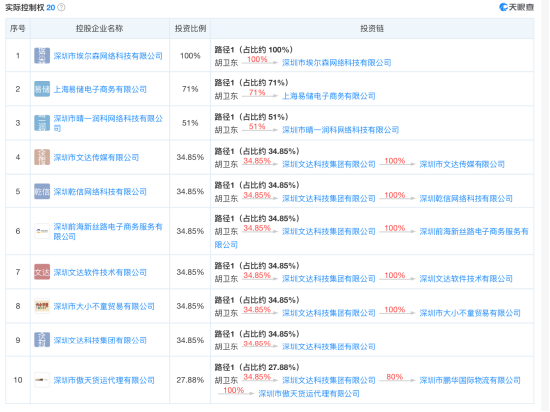Click 深圳文达科技集团有限公司 in row 6 investment chain
The width and height of the screenshot is (550, 412).
(x=329, y=231)
